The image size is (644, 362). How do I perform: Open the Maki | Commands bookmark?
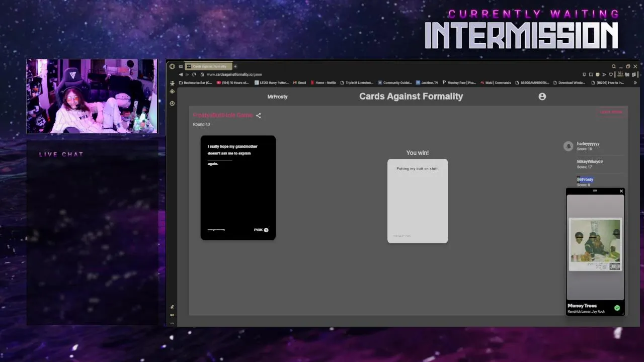click(x=496, y=82)
